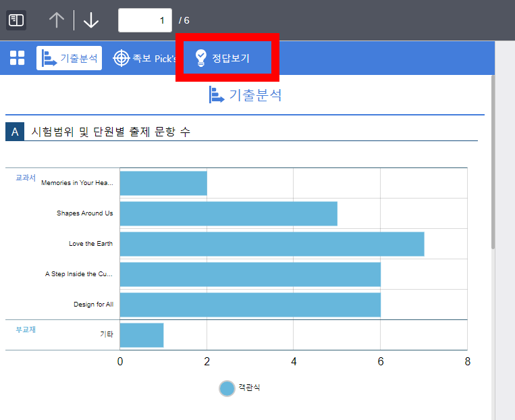Click the vertical scrollbar thumb
This screenshot has width=515, height=420.
493,162
